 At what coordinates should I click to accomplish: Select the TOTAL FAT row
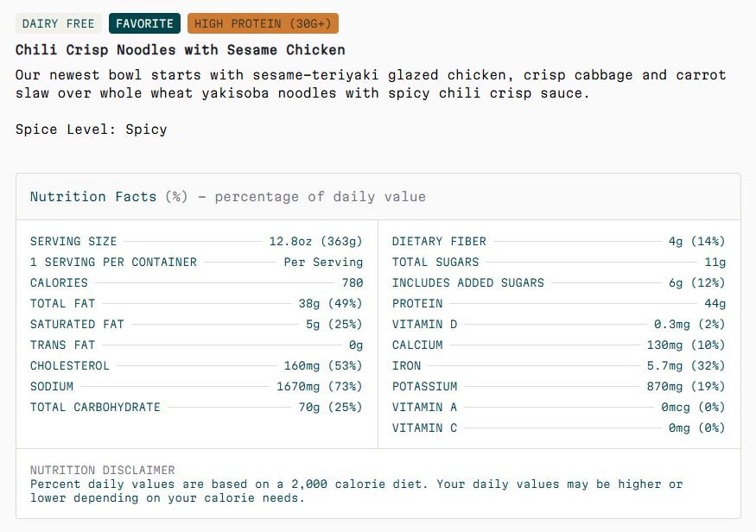[x=196, y=303]
